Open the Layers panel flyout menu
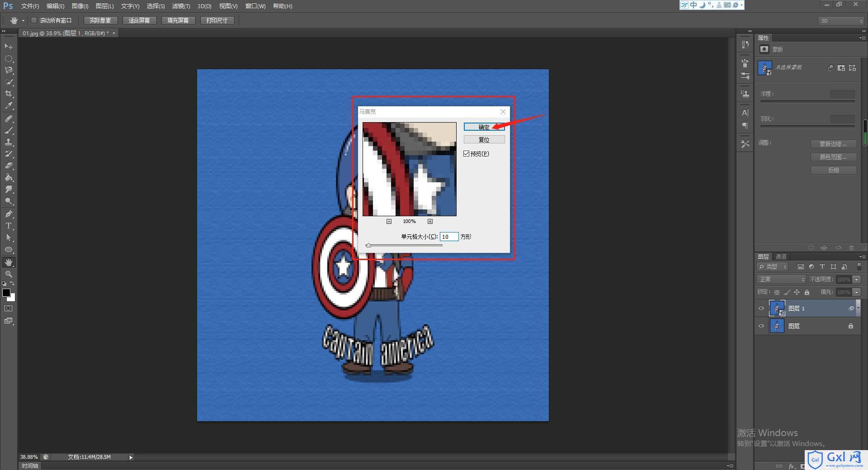Viewport: 868px width, 470px height. (862, 256)
